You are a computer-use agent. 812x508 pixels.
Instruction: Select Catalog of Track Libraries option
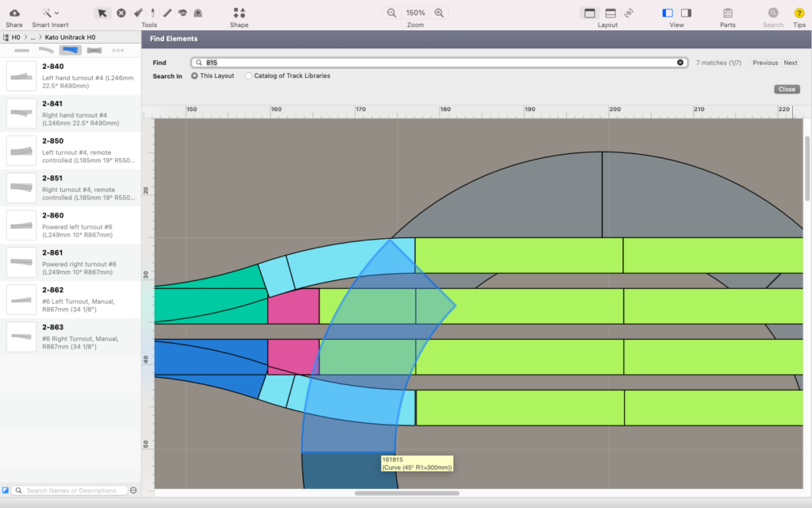[249, 76]
